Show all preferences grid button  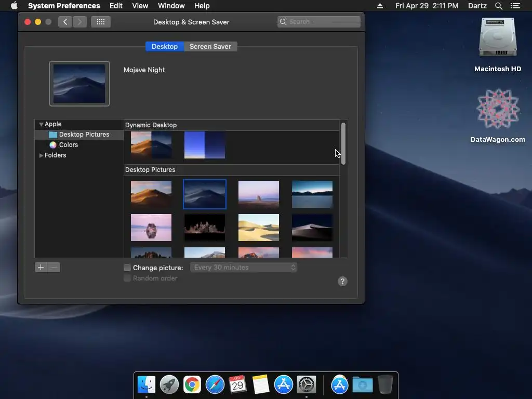click(x=101, y=22)
